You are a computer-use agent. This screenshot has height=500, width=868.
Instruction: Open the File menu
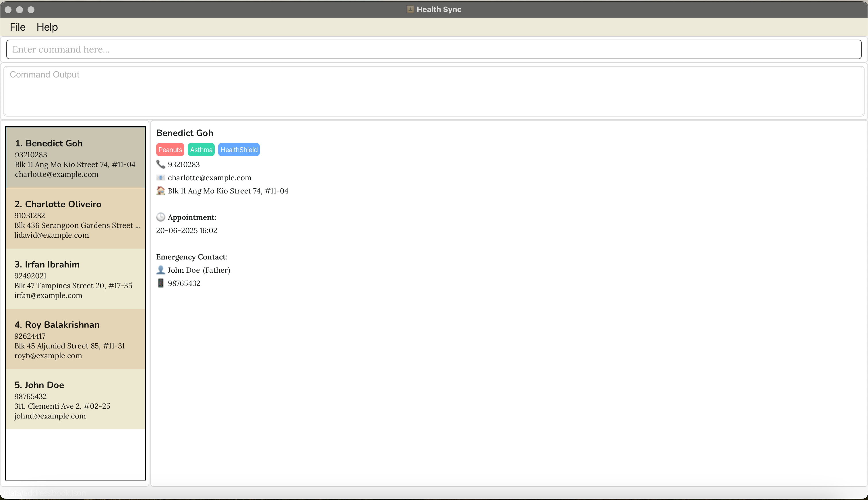click(x=18, y=27)
